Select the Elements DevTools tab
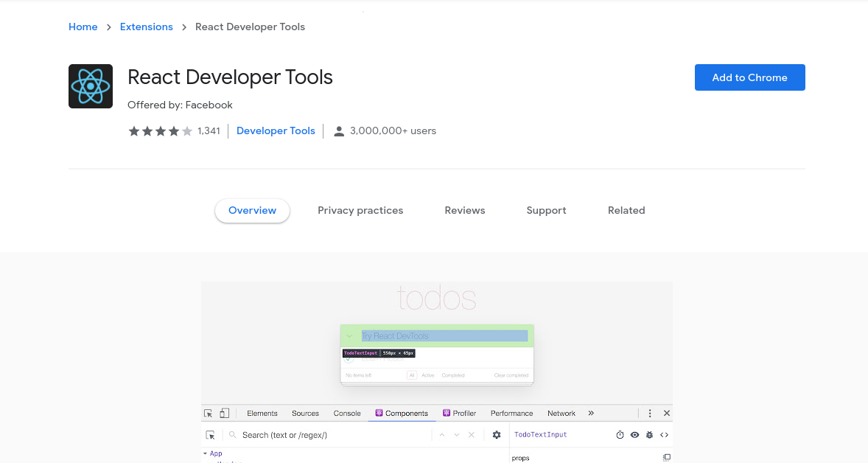 (x=262, y=413)
